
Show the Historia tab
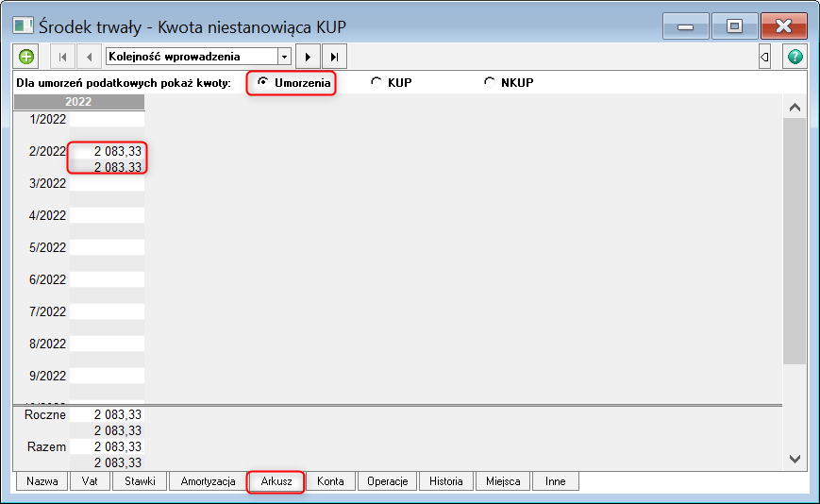coord(446,481)
